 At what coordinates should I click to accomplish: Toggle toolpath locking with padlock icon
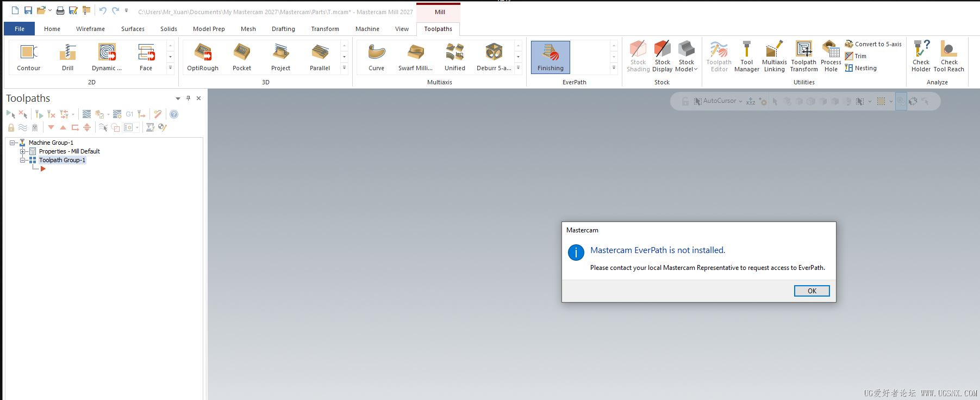(x=11, y=127)
